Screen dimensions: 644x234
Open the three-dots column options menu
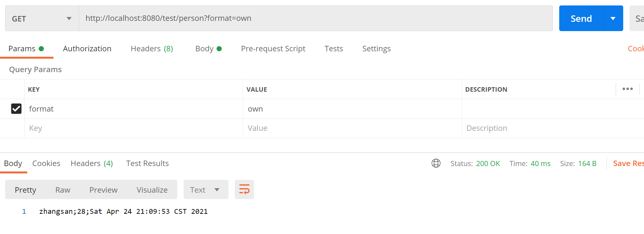pyautogui.click(x=627, y=89)
